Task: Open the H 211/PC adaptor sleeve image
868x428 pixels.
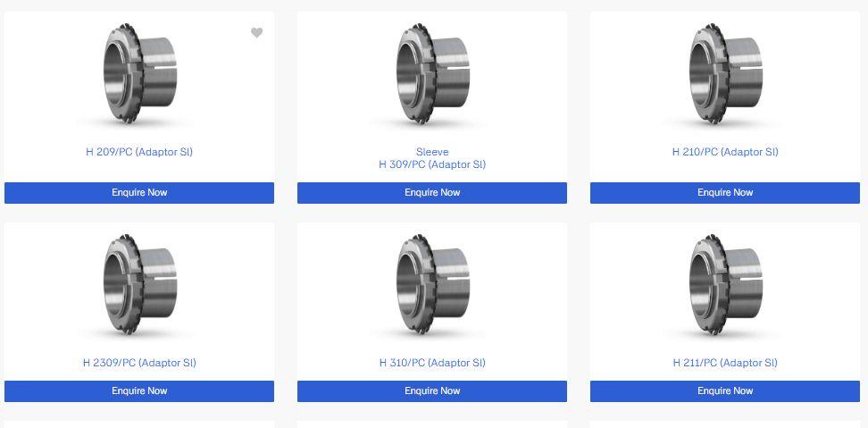Action: point(725,285)
